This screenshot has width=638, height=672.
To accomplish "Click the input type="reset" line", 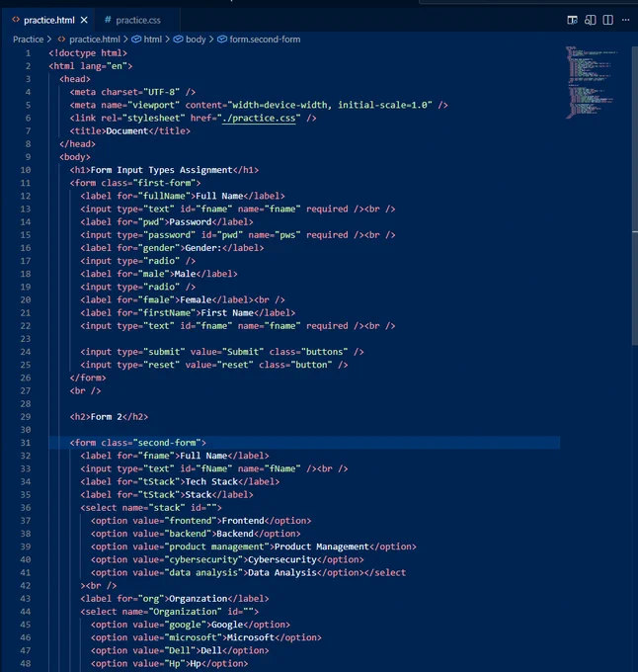I will tap(214, 365).
